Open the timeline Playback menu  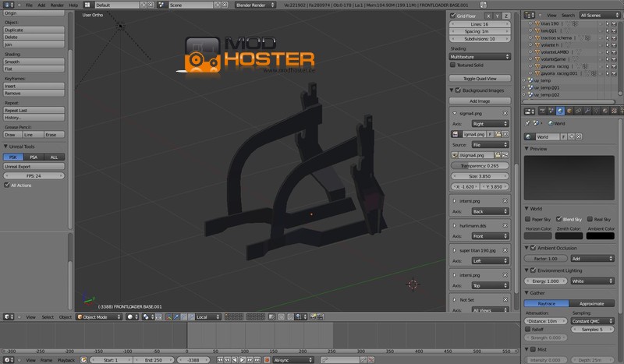(x=66, y=360)
